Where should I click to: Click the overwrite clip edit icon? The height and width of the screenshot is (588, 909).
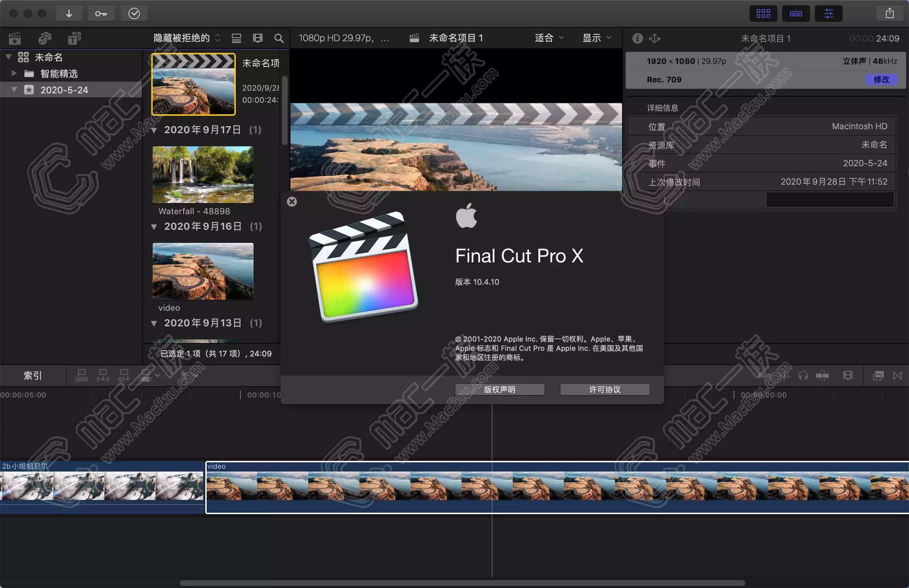click(x=146, y=376)
